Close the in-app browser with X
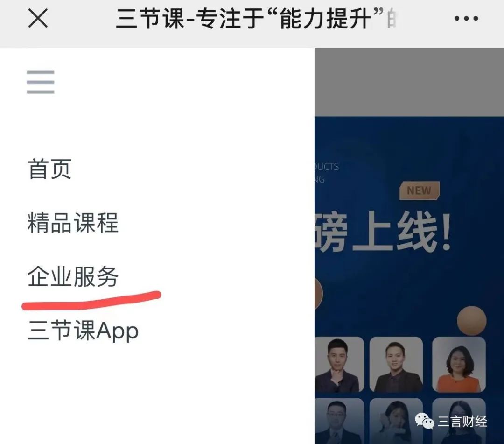The image size is (504, 444). (x=38, y=18)
